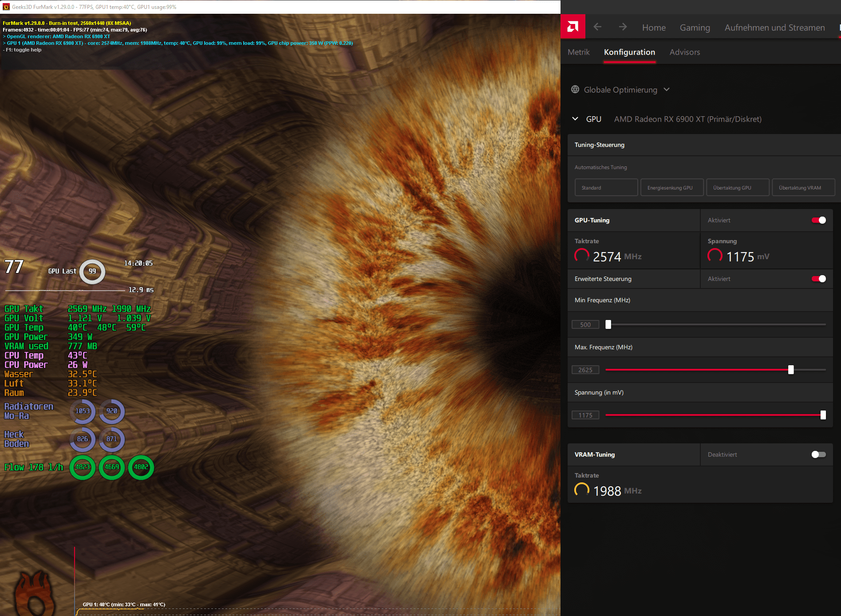Click the 'Flow 178 l/h' label

pos(34,467)
